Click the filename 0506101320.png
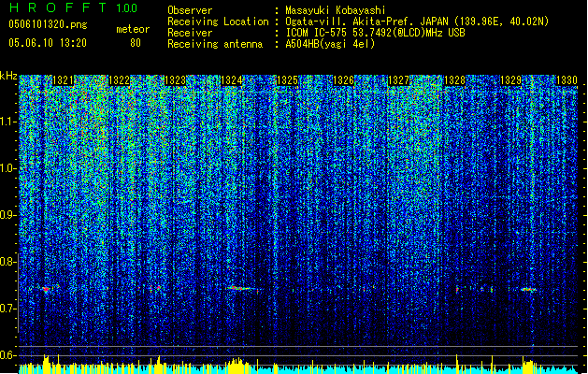 click(48, 24)
